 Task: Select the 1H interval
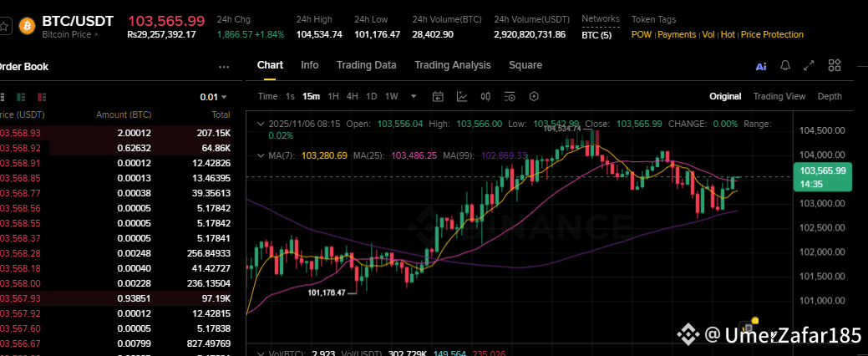[x=333, y=96]
